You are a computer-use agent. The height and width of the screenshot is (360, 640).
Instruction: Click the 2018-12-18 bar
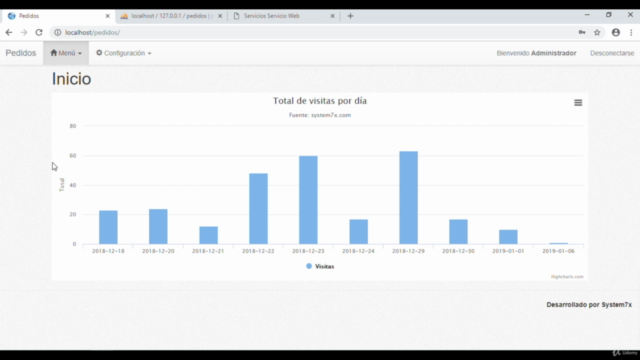coord(108,227)
